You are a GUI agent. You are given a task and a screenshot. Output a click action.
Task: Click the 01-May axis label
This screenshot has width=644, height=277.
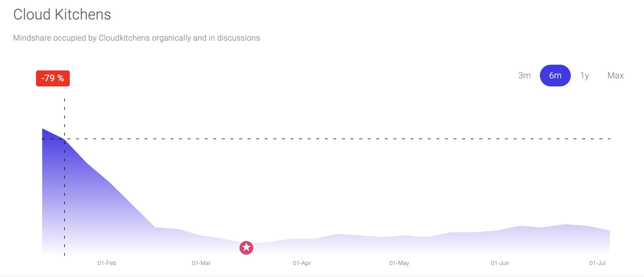399,263
